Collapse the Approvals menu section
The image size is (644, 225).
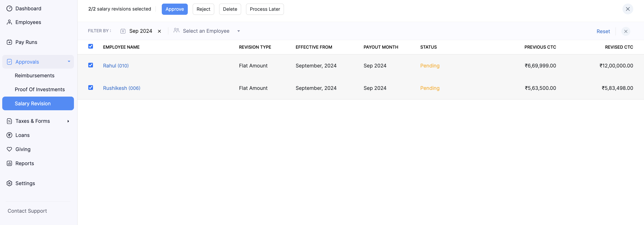pyautogui.click(x=69, y=61)
